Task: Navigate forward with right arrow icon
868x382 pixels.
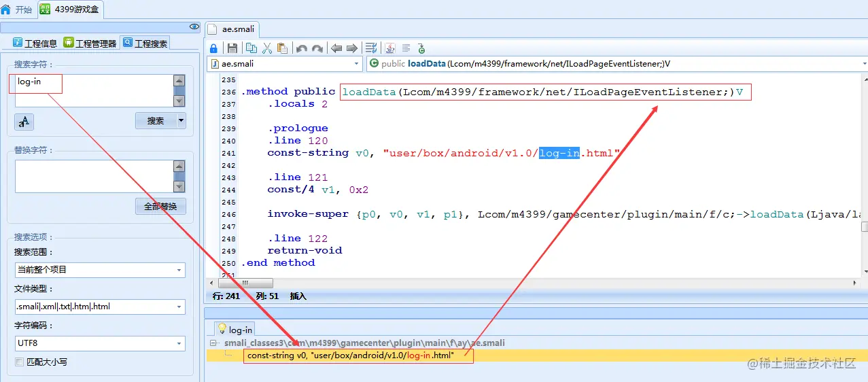Action: (352, 48)
